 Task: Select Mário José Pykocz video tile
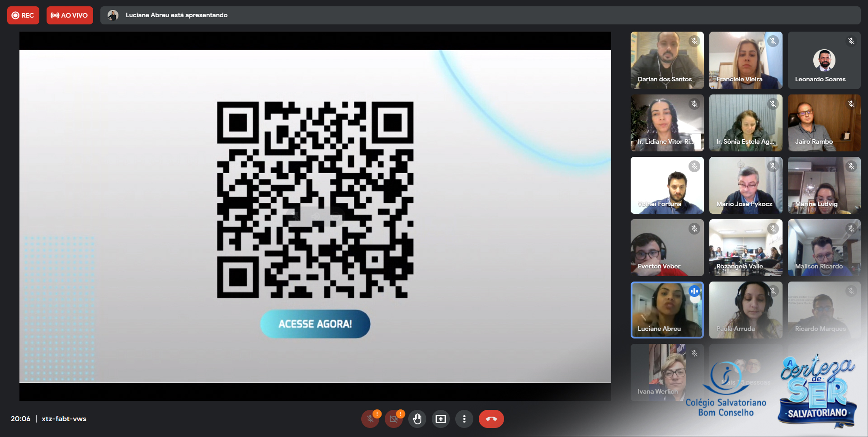pyautogui.click(x=746, y=185)
